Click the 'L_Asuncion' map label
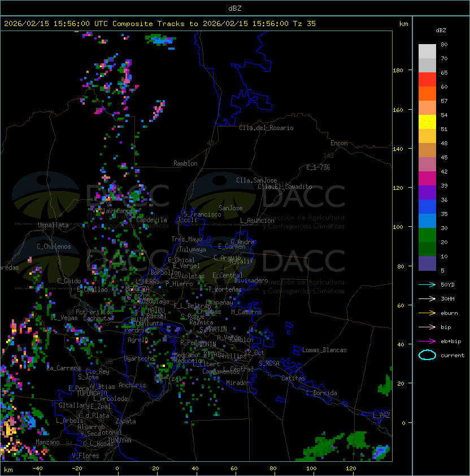Screen dimensions: 470x476 pyautogui.click(x=257, y=220)
